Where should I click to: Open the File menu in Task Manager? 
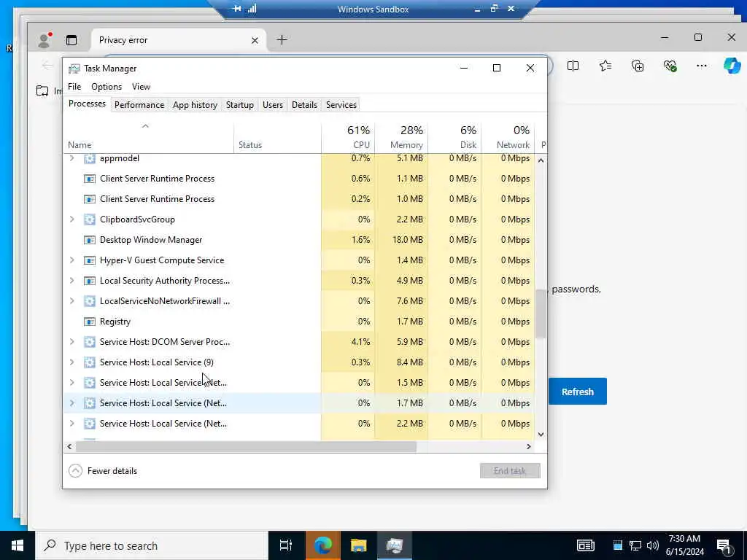pos(74,87)
